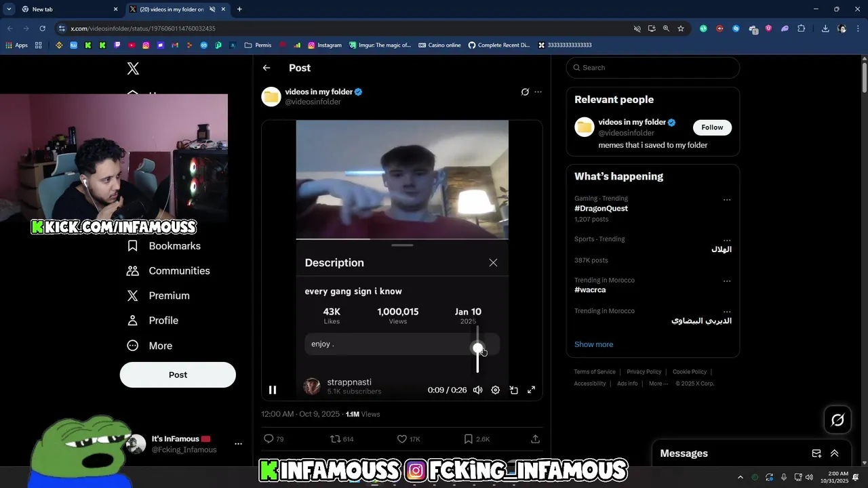Screen dimensions: 868x488
Task: Open Chrome downloads
Action: [x=825, y=28]
